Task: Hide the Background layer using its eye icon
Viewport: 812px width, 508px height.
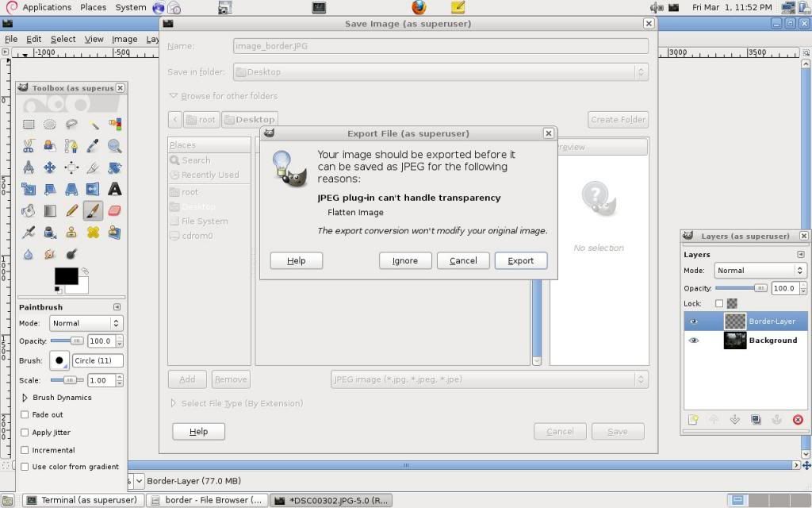Action: tap(694, 341)
